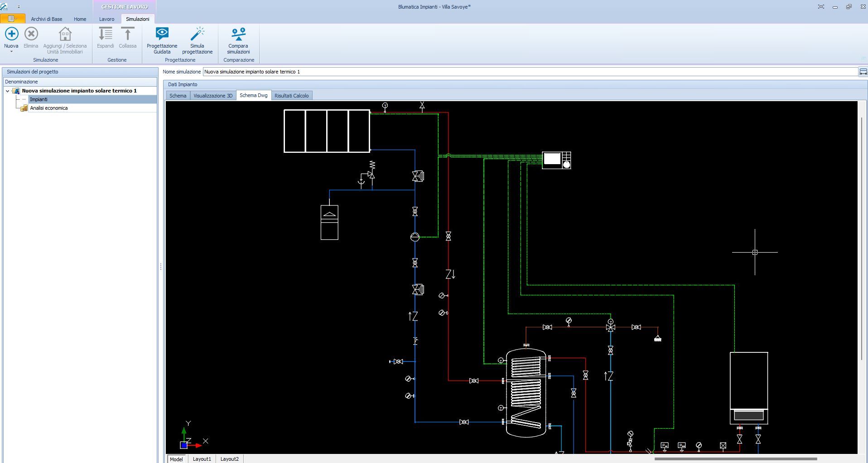The width and height of the screenshot is (868, 463).
Task: Open the quick access toolbar dropdown
Action: [19, 7]
